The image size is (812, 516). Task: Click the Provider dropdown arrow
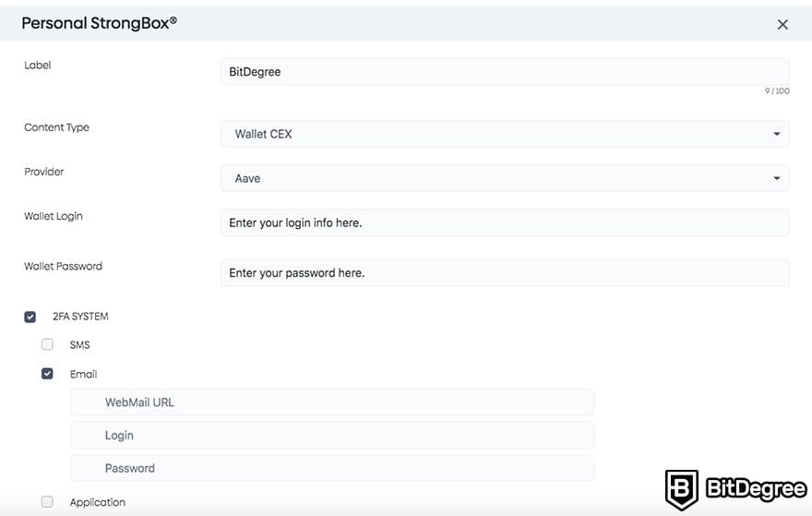click(x=776, y=178)
